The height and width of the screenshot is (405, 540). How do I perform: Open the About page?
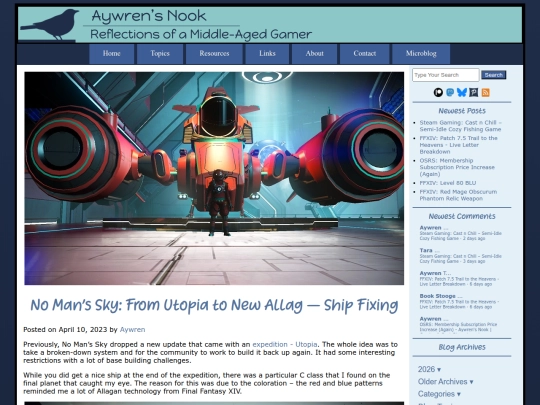pyautogui.click(x=314, y=54)
